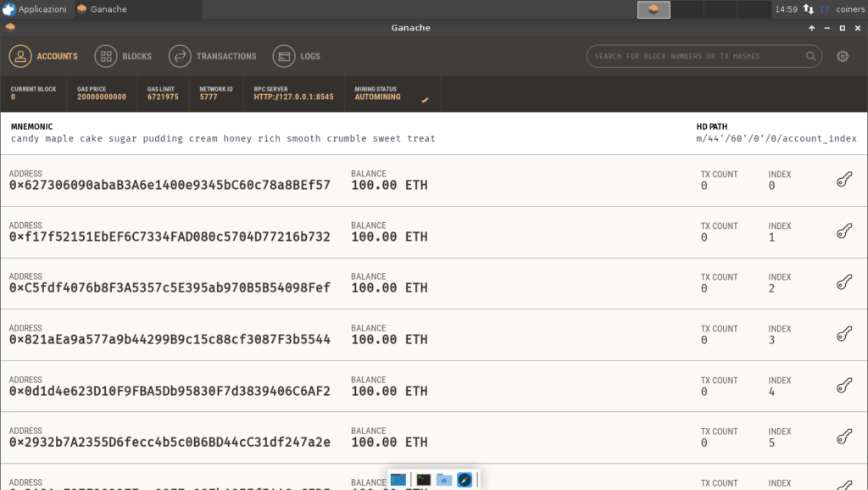Image resolution: width=868 pixels, height=490 pixels.
Task: Open the Accounts tab
Action: [x=43, y=57]
